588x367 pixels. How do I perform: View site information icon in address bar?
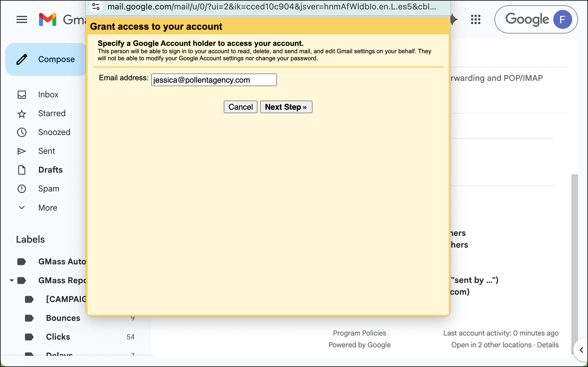click(96, 6)
